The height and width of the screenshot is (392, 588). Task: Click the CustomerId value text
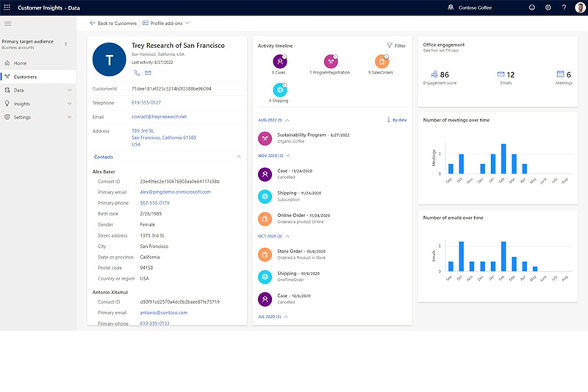(x=171, y=89)
